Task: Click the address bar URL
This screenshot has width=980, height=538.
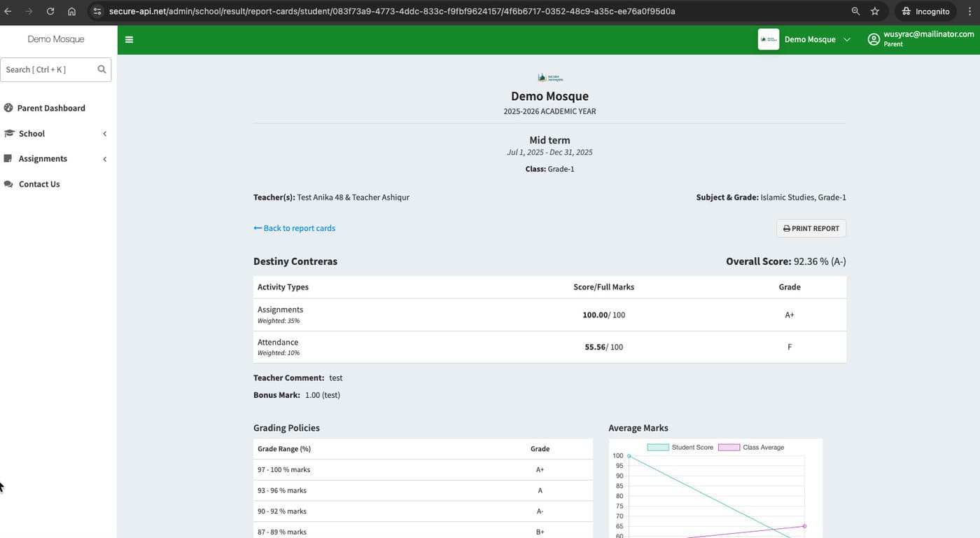Action: pyautogui.click(x=392, y=11)
